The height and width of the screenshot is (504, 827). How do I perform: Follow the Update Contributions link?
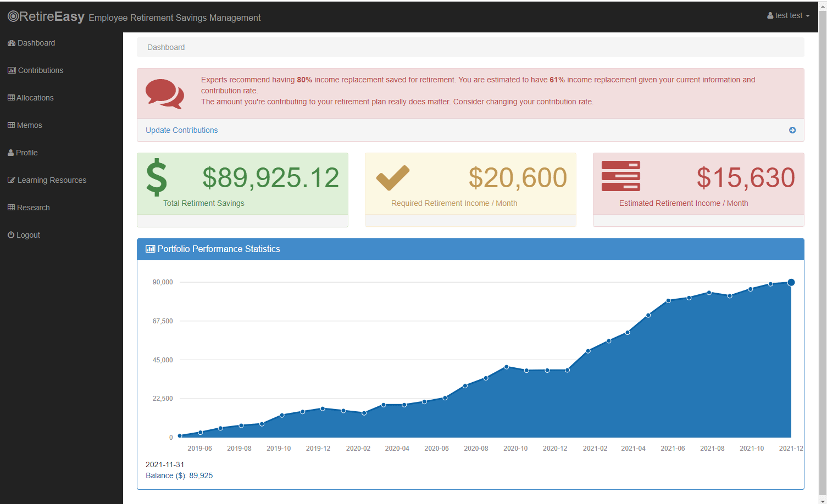tap(181, 130)
